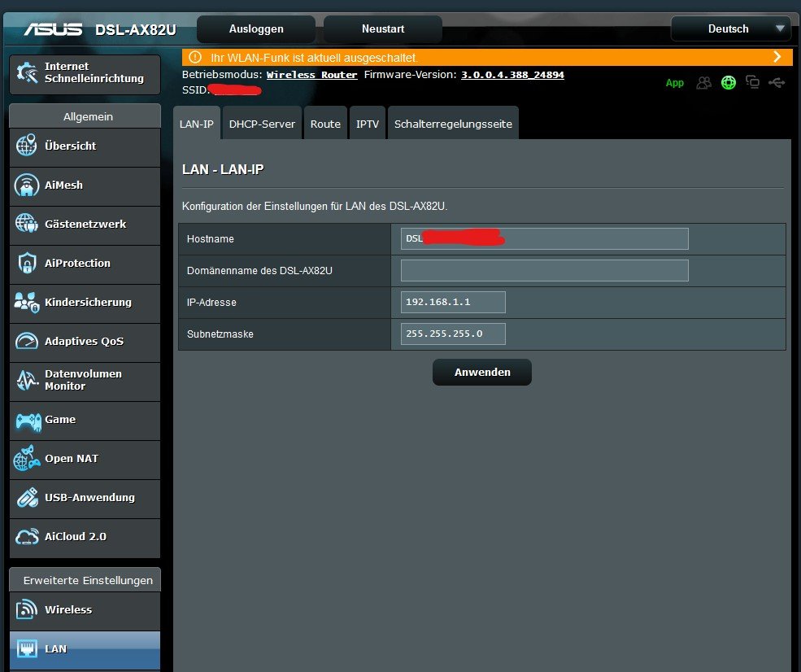
Task: Click the Datenvolumen Monitor icon
Action: click(27, 380)
